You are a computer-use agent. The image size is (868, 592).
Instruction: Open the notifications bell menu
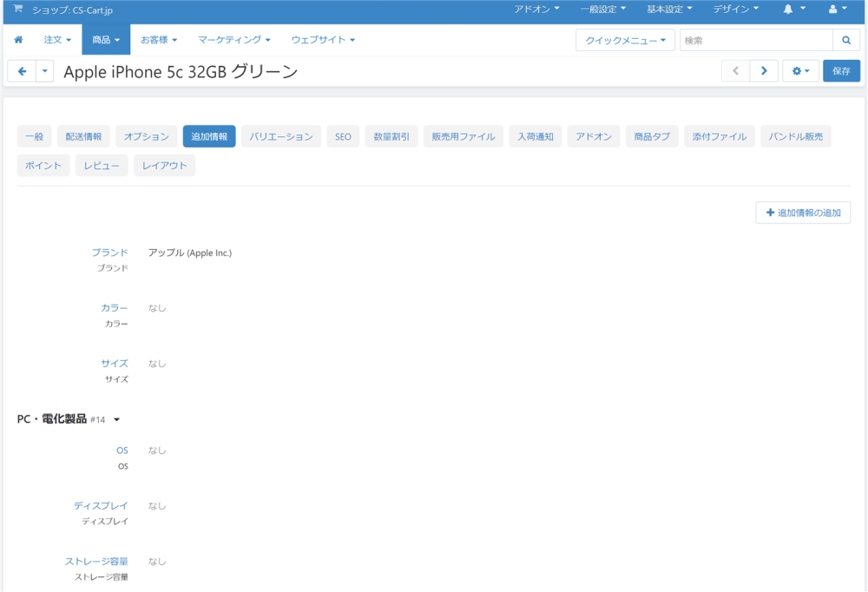pyautogui.click(x=794, y=9)
